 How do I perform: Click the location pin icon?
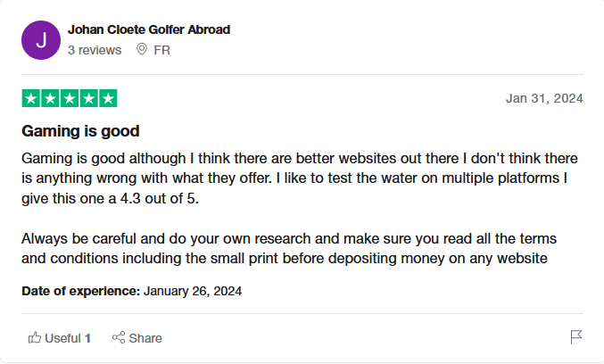point(142,50)
